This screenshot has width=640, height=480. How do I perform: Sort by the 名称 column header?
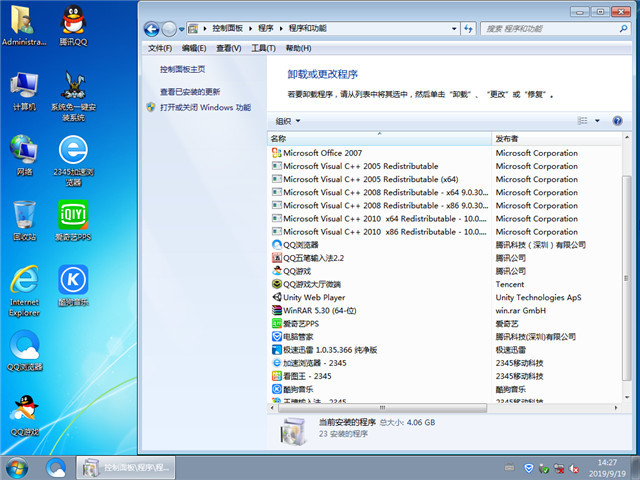[380, 139]
